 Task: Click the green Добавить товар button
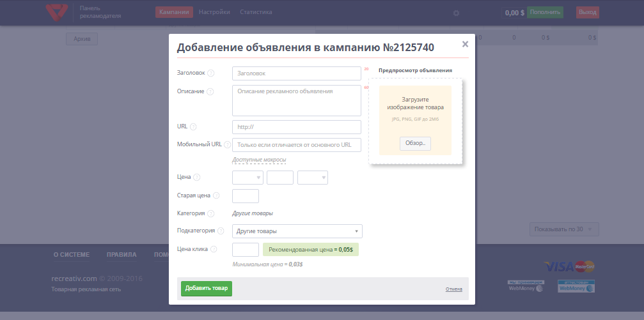pyautogui.click(x=207, y=289)
